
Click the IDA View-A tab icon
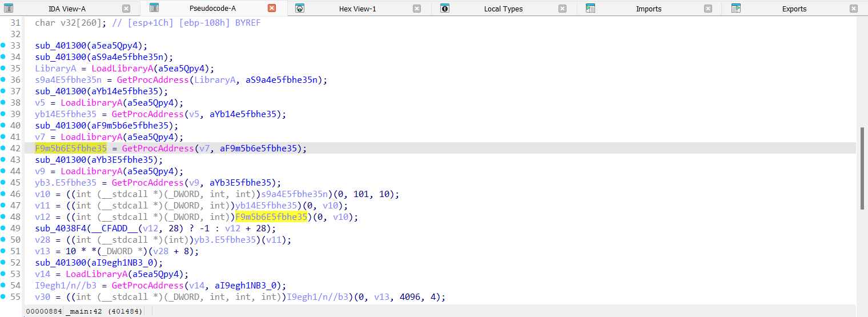click(x=9, y=9)
